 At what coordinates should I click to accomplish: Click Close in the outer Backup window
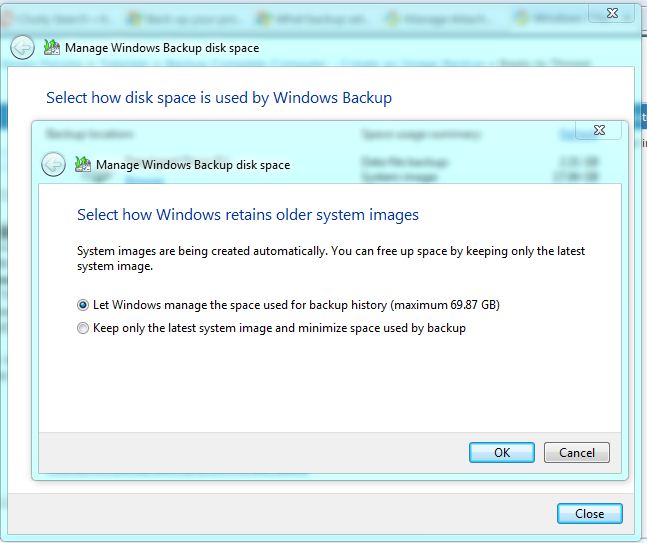click(x=590, y=514)
